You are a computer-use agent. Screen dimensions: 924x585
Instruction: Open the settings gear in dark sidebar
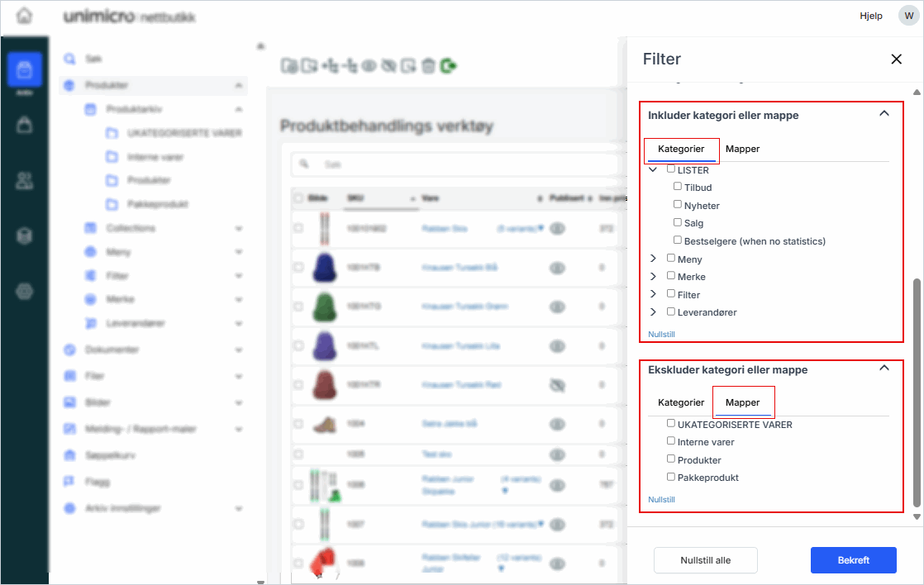pyautogui.click(x=25, y=291)
